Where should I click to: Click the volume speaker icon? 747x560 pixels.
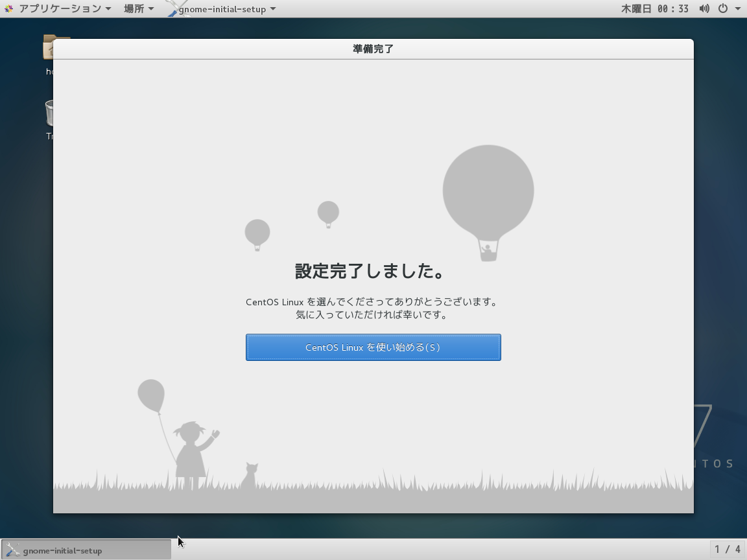[704, 8]
